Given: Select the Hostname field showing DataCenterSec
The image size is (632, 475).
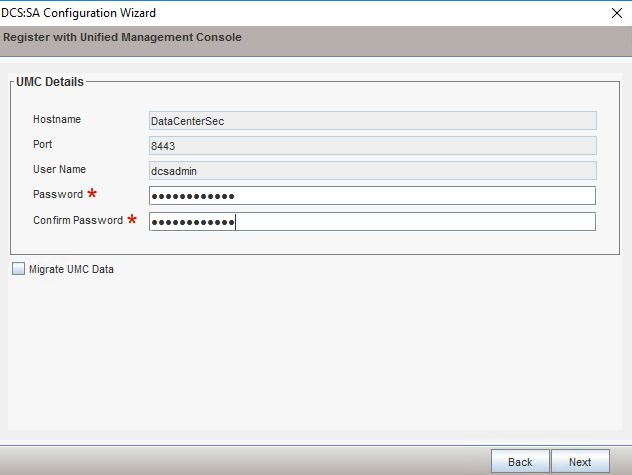Looking at the screenshot, I should pyautogui.click(x=372, y=121).
